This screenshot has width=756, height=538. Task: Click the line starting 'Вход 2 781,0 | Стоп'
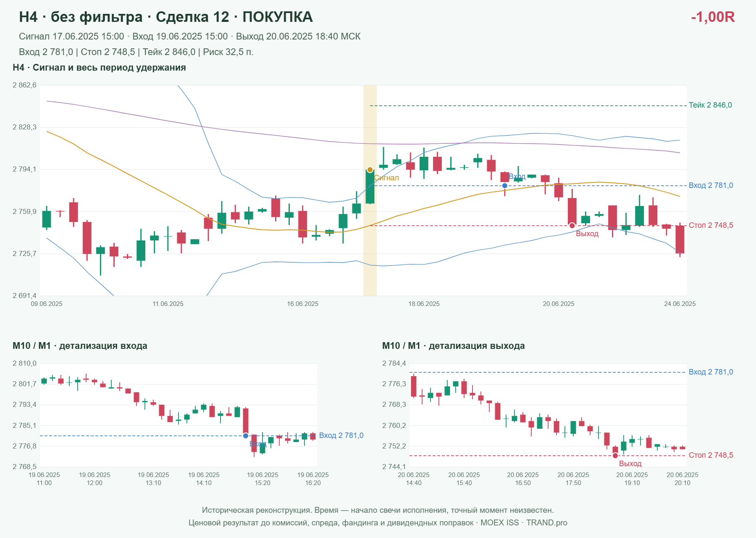click(136, 52)
